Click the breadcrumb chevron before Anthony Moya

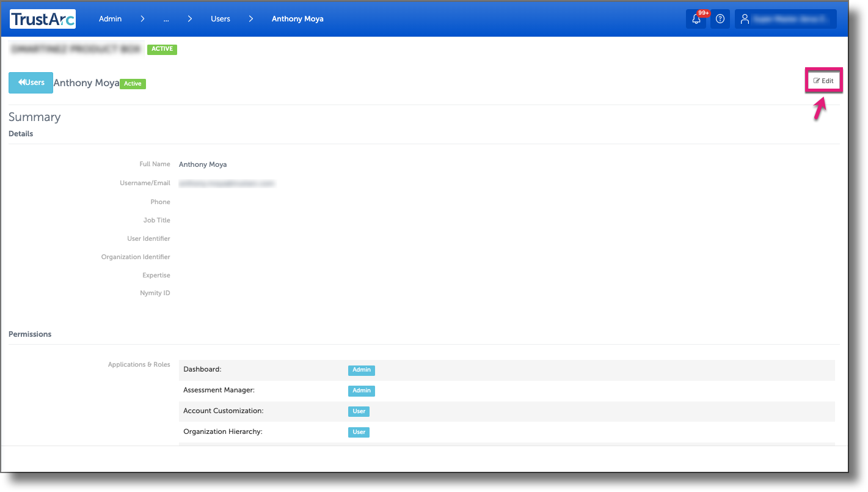click(x=251, y=19)
